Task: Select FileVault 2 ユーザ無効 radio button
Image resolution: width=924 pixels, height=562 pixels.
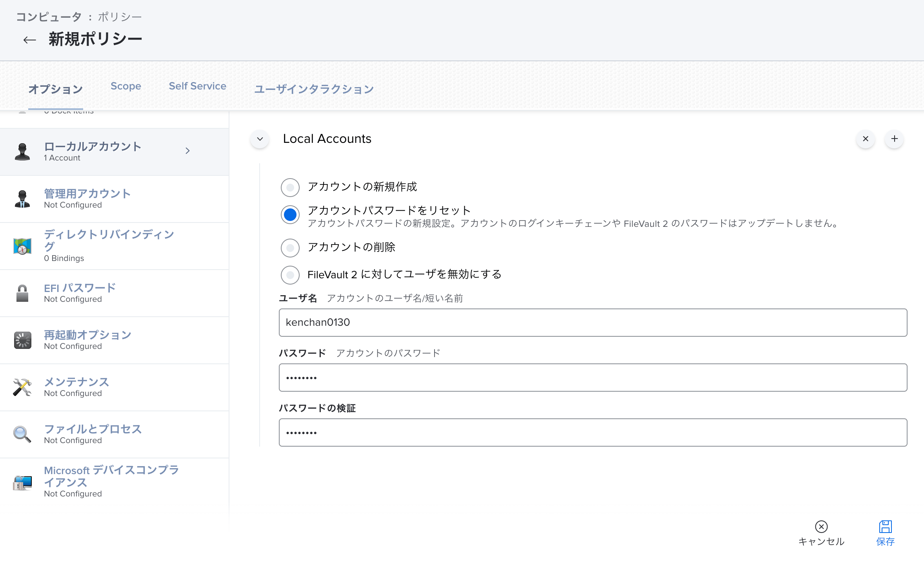Action: pos(290,275)
